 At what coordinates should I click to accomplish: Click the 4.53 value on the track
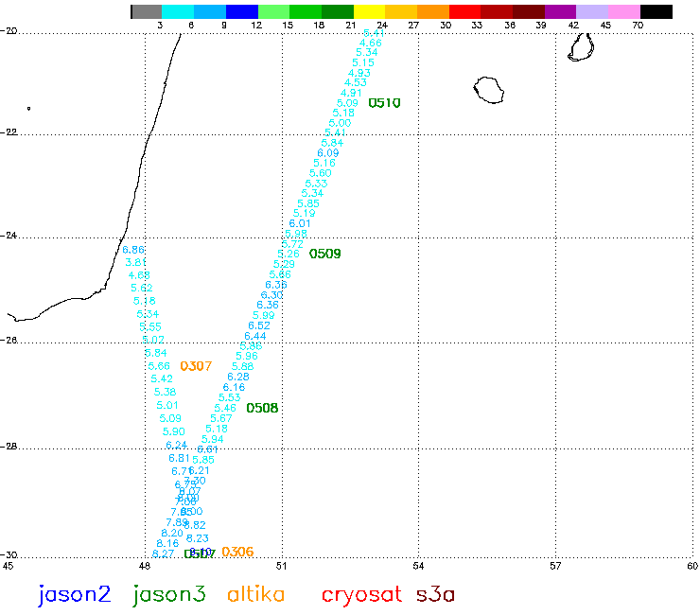pyautogui.click(x=356, y=82)
